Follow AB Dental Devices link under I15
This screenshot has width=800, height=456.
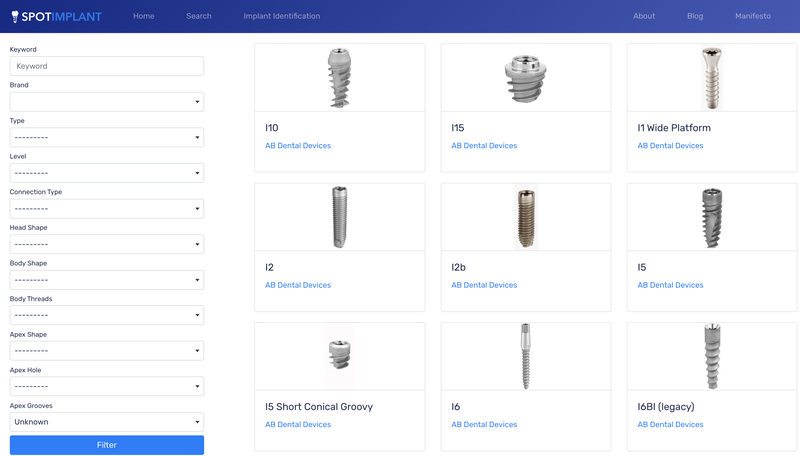tap(484, 146)
